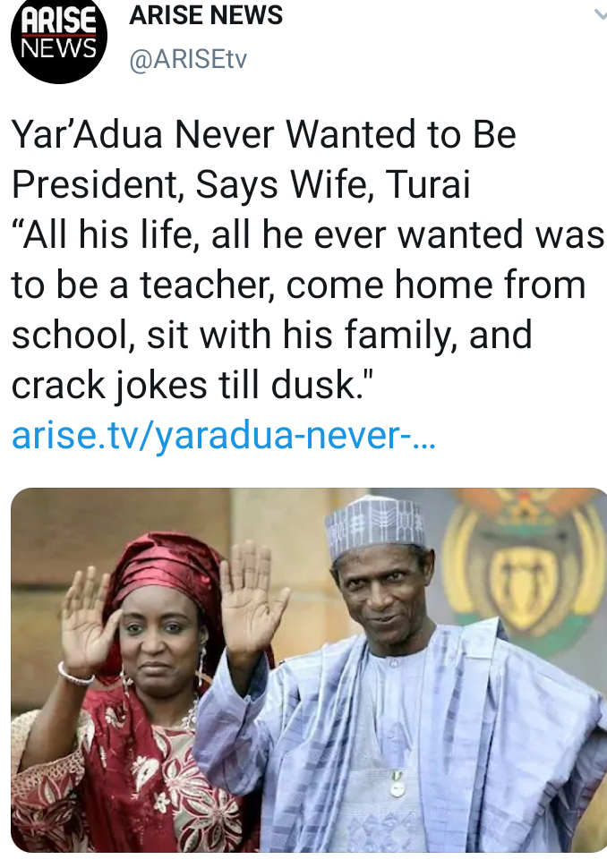Open the @ARISEtv handle

coord(188,60)
